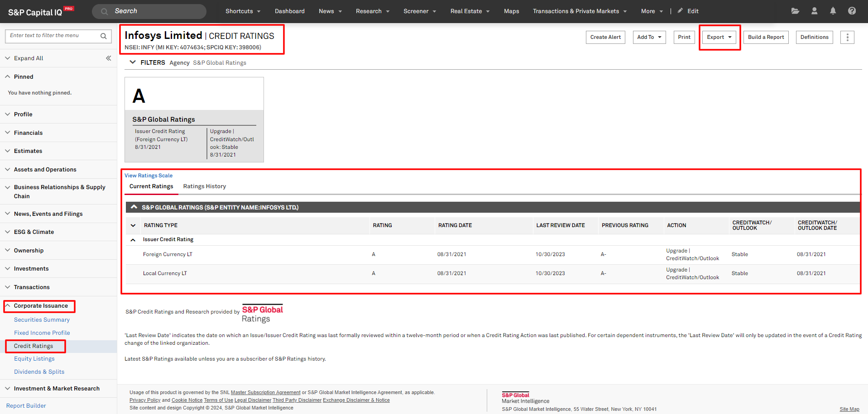Select the Local Currency LT row
Viewport: 868px width, 414px height.
pos(493,273)
